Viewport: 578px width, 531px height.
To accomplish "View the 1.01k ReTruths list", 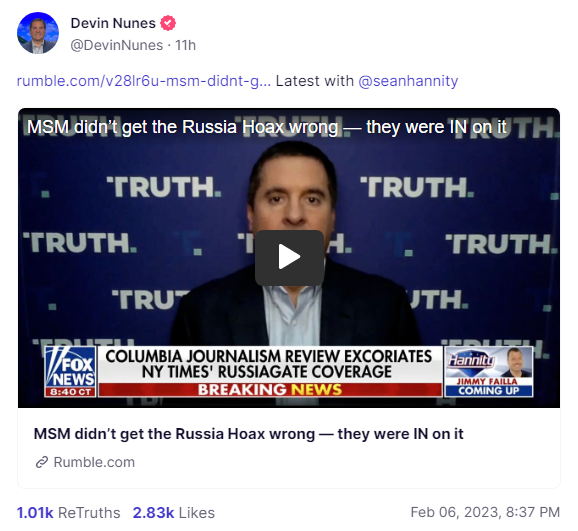I will tap(69, 513).
